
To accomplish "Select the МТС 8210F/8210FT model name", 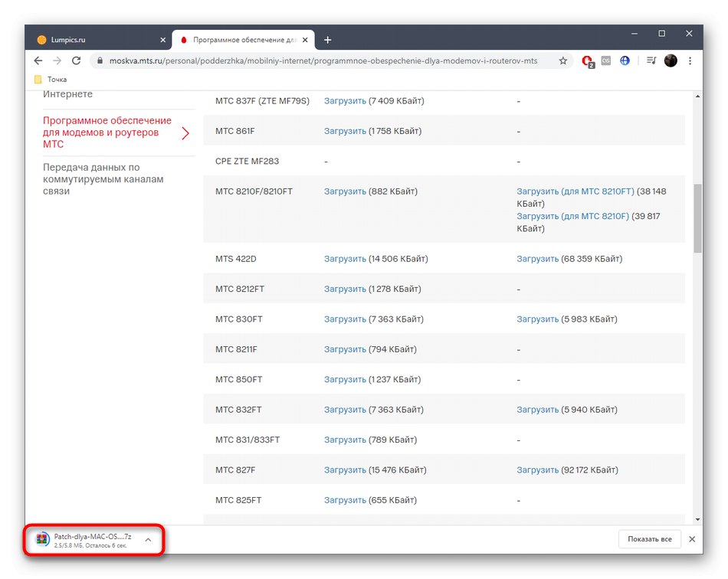I will tap(254, 191).
